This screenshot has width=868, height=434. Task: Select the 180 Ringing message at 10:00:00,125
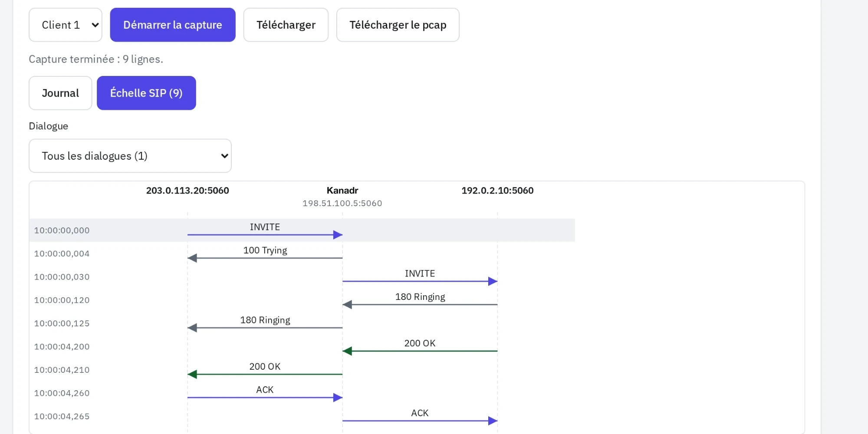(265, 323)
